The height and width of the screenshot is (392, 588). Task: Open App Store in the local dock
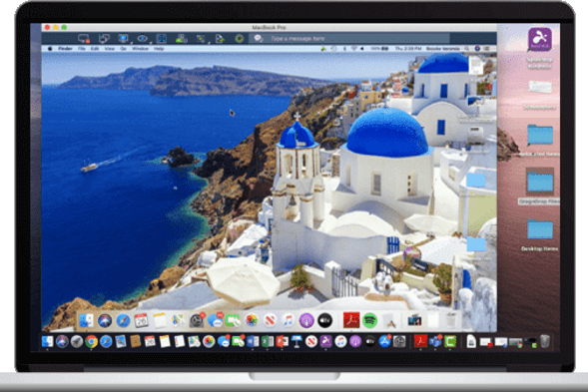click(384, 341)
